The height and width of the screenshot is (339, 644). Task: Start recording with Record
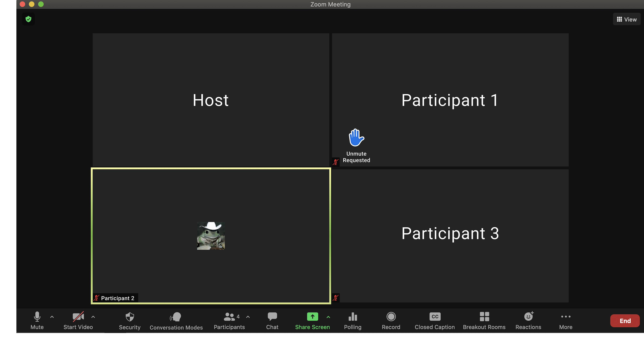coord(391,321)
